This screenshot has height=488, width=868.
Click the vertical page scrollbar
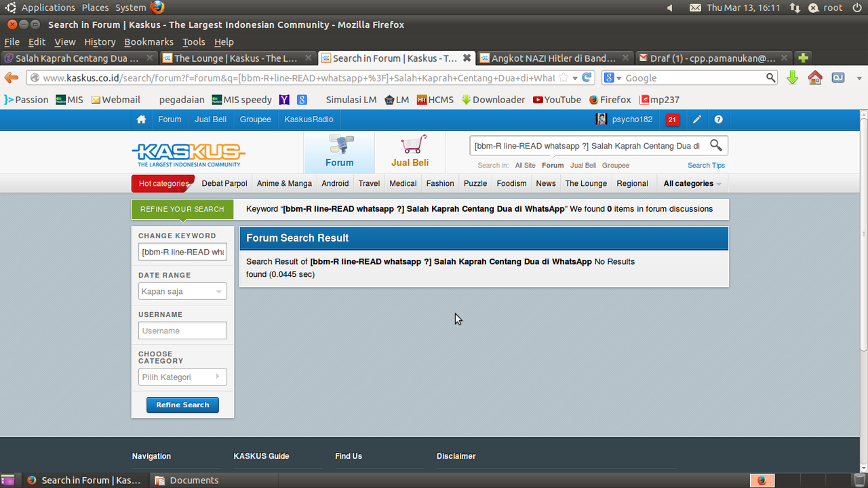(x=863, y=234)
